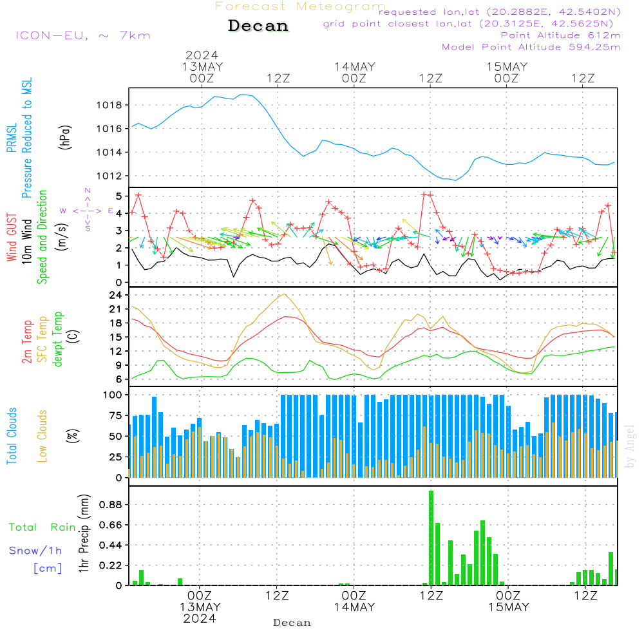The image size is (644, 644).
Task: Click the 'Total Rain' legend label
Action: [x=43, y=527]
